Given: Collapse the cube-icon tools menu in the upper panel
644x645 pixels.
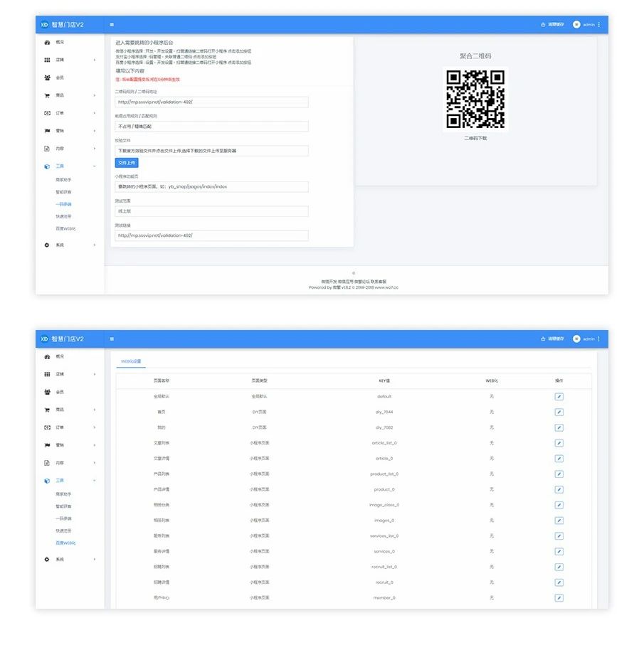Looking at the screenshot, I should coord(95,166).
